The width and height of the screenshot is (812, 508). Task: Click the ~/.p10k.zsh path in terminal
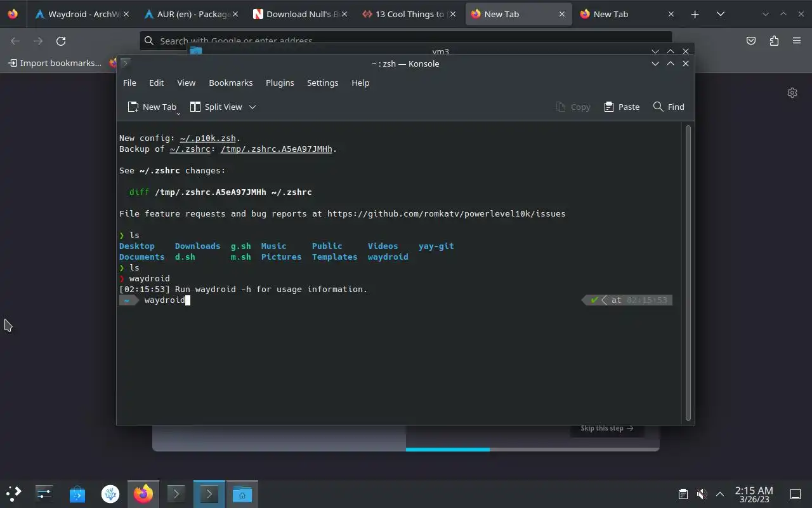pyautogui.click(x=207, y=138)
